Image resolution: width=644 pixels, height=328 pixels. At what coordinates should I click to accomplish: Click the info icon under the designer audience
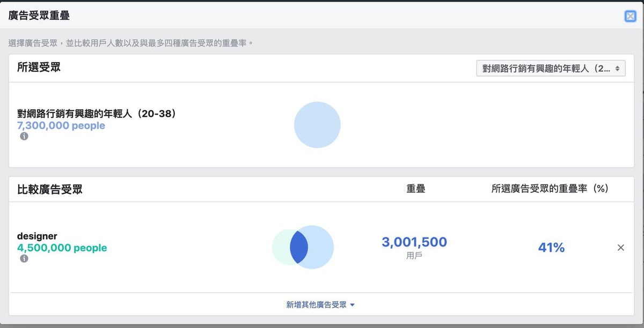click(x=24, y=259)
